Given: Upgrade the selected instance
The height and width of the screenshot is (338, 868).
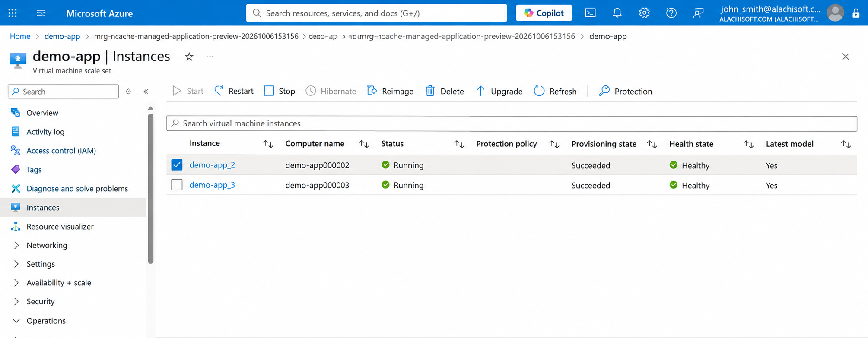Looking at the screenshot, I should pos(499,91).
